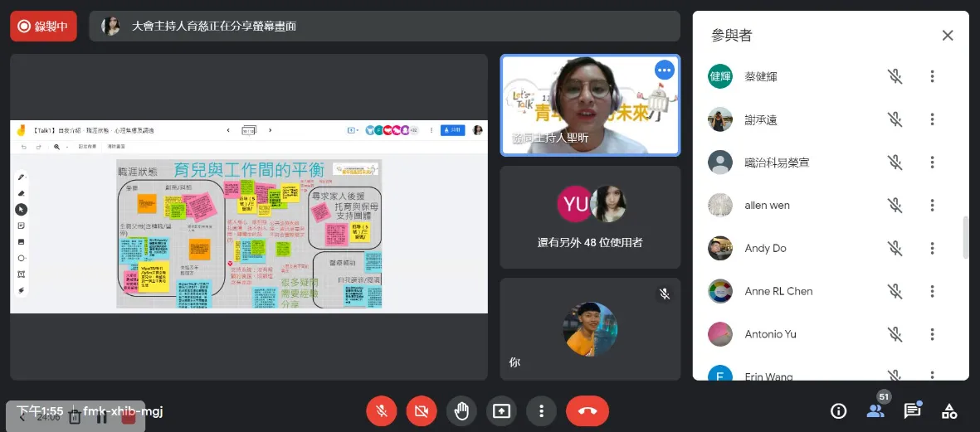Select participant Antonio Yu in list
The height and width of the screenshot is (432, 980).
click(770, 334)
